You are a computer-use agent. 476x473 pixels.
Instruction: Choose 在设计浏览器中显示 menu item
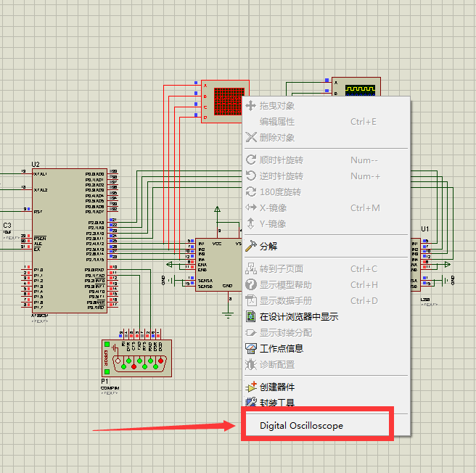pos(298,317)
